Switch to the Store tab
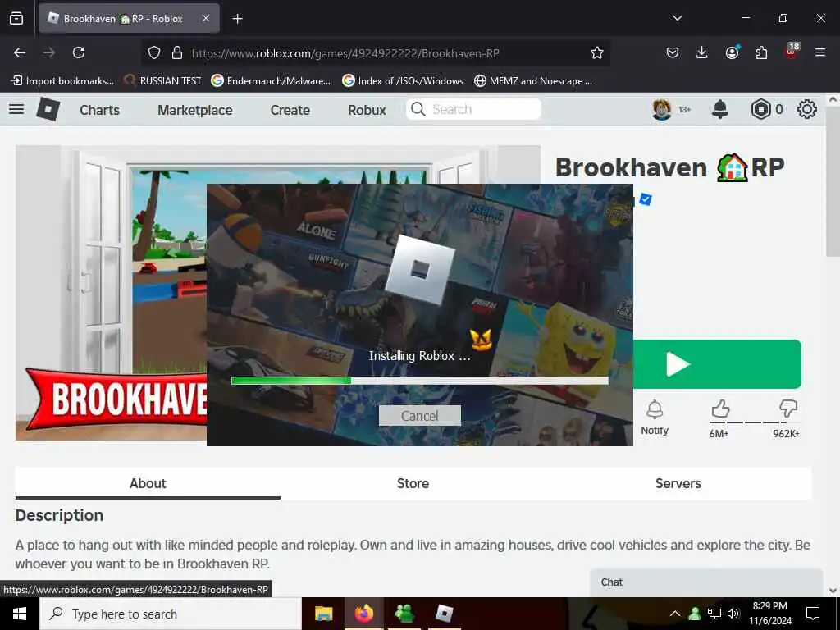840x630 pixels. point(413,483)
